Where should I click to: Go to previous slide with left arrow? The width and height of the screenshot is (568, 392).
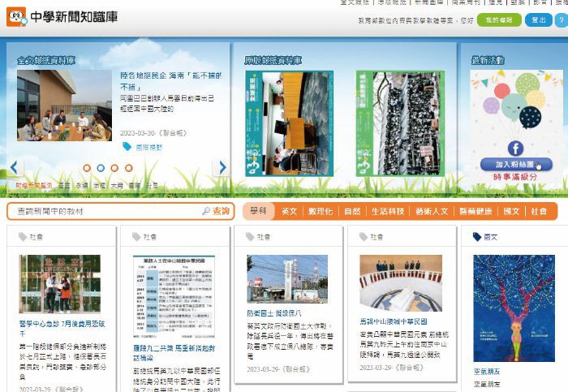[14, 167]
